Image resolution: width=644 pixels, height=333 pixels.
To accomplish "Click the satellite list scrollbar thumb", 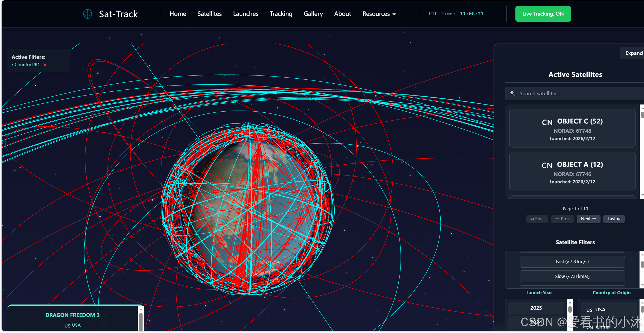I will pos(642,115).
